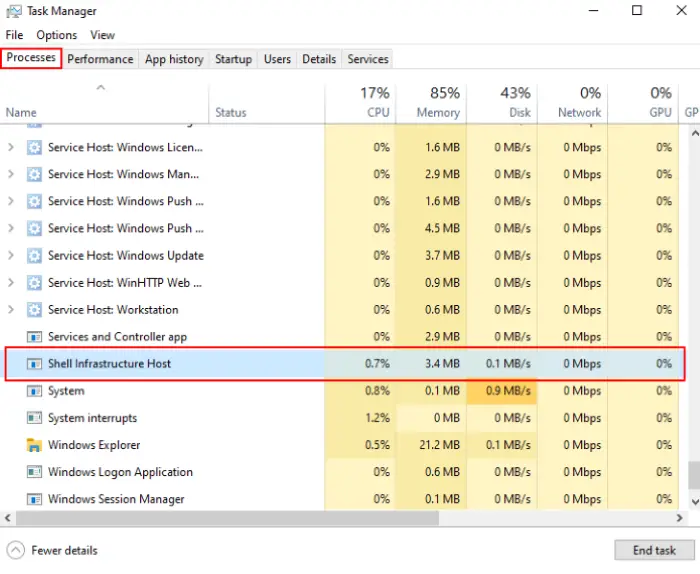Click the 3.7 MB memory value
700x574 pixels.
point(442,256)
